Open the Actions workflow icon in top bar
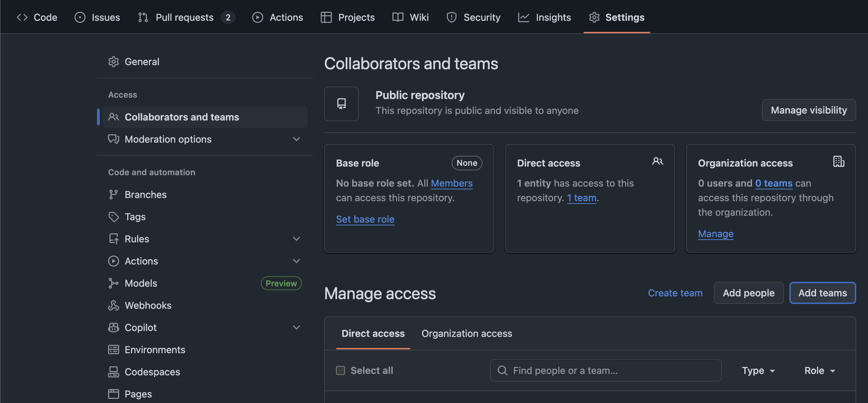The image size is (868, 403). pos(258,17)
